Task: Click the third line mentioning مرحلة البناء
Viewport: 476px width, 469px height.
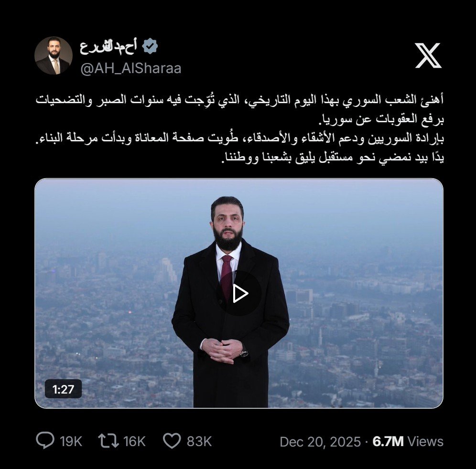Action: (x=240, y=138)
